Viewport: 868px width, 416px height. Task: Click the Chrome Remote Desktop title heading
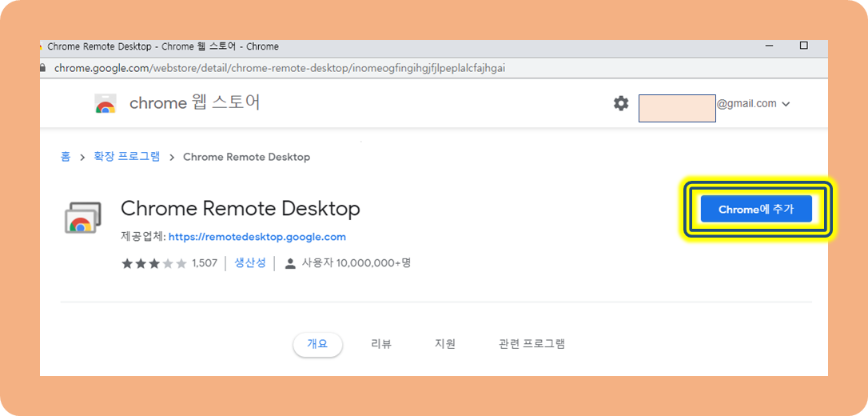[241, 209]
